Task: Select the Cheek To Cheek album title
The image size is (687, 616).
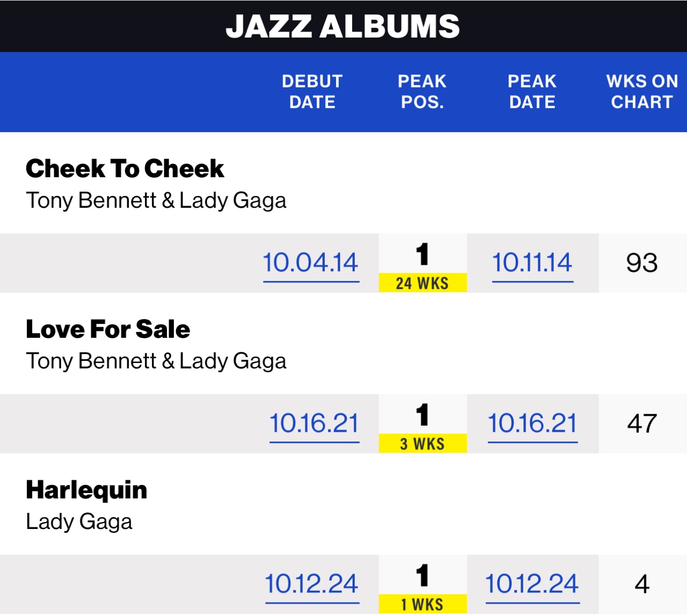Action: click(x=125, y=169)
